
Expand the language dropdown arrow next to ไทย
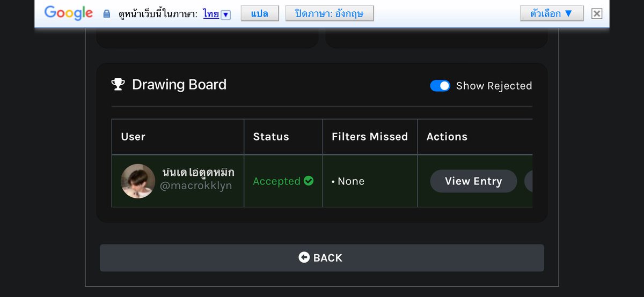click(x=226, y=15)
